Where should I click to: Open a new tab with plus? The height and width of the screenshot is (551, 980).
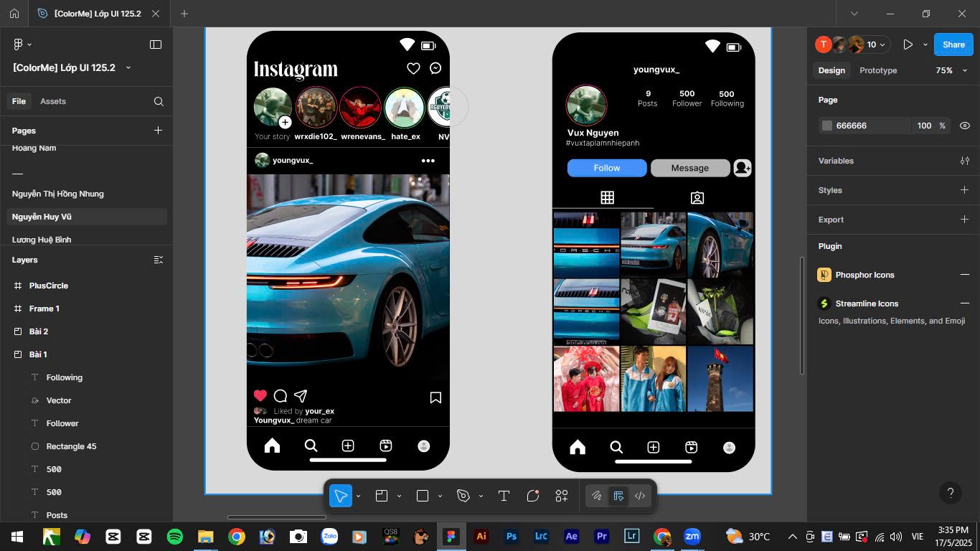(184, 14)
